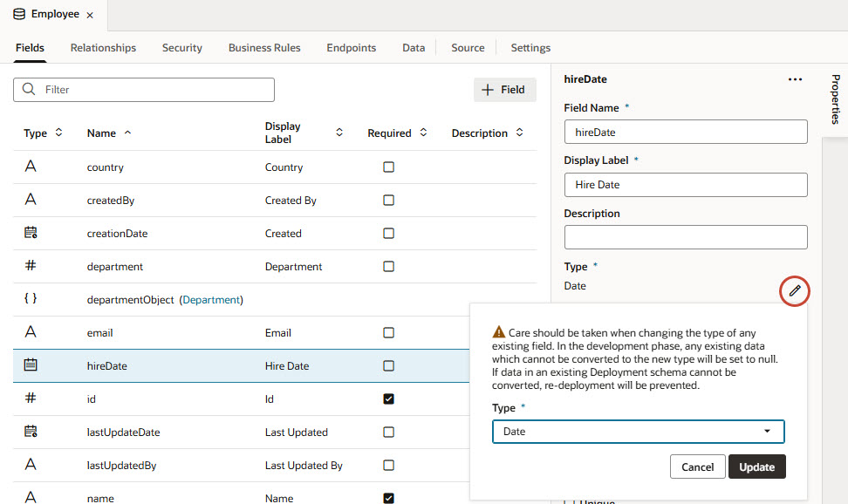The height and width of the screenshot is (504, 848).
Task: Click the timestamp icon for creationDate
Action: [31, 233]
